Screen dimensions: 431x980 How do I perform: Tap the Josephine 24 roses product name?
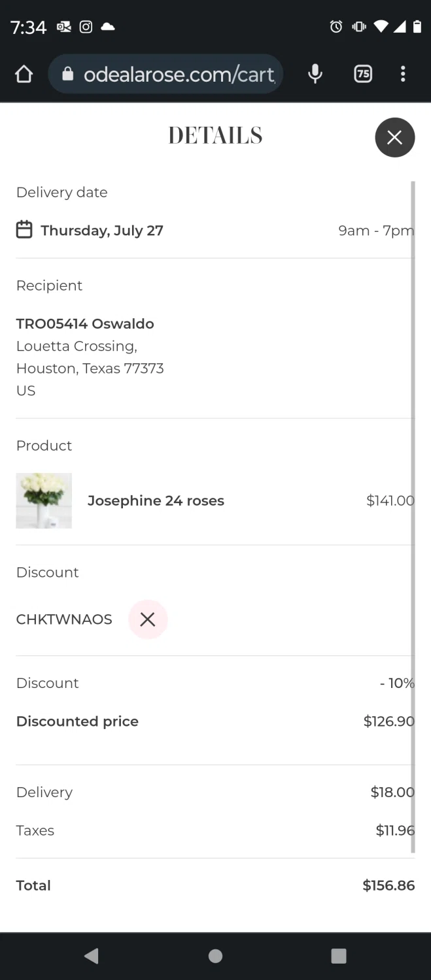point(156,501)
